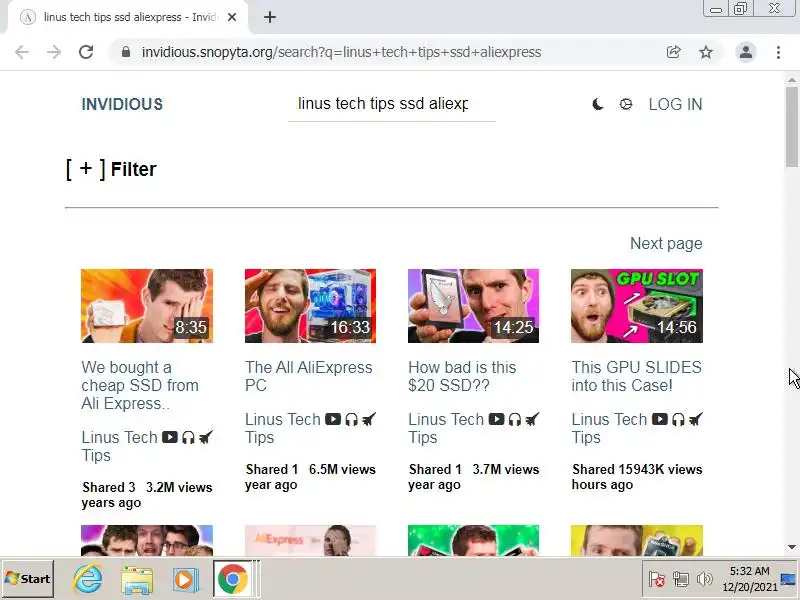Screen dimensions: 800x600
Task: Open Linus Tech Tips channel under cheap SSD video
Action: 119,446
